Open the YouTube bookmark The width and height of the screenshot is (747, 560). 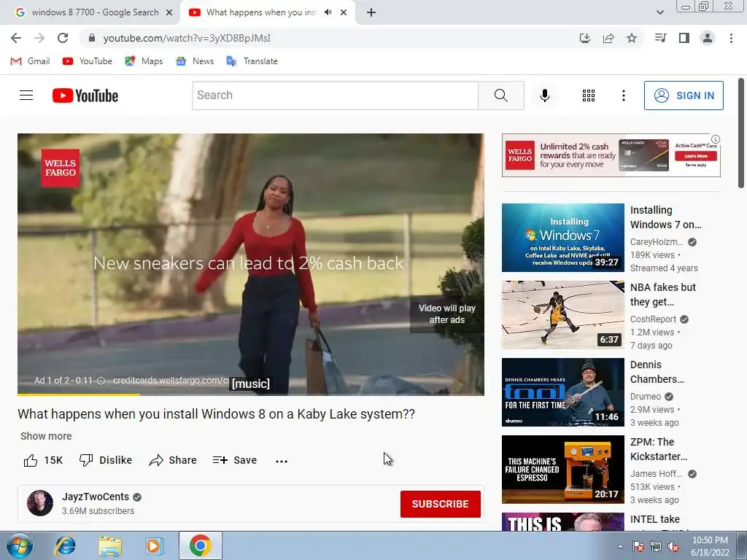tap(88, 61)
